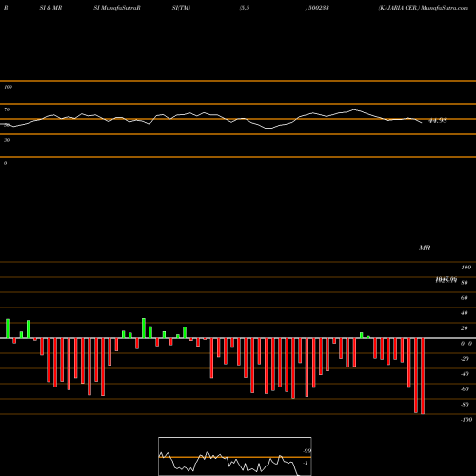Click the price label 1047.05 near MR axis
Image resolution: width=476 pixels, height=476 pixels.
pyautogui.click(x=446, y=279)
